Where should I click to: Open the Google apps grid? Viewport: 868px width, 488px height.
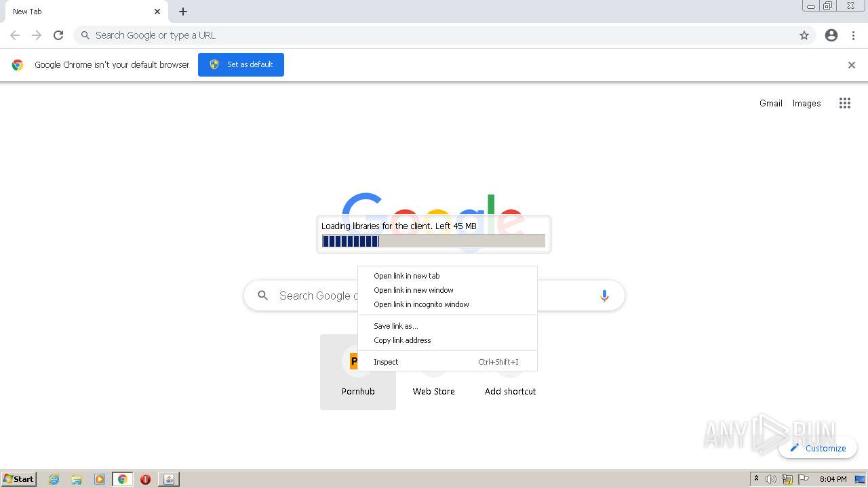pos(845,103)
